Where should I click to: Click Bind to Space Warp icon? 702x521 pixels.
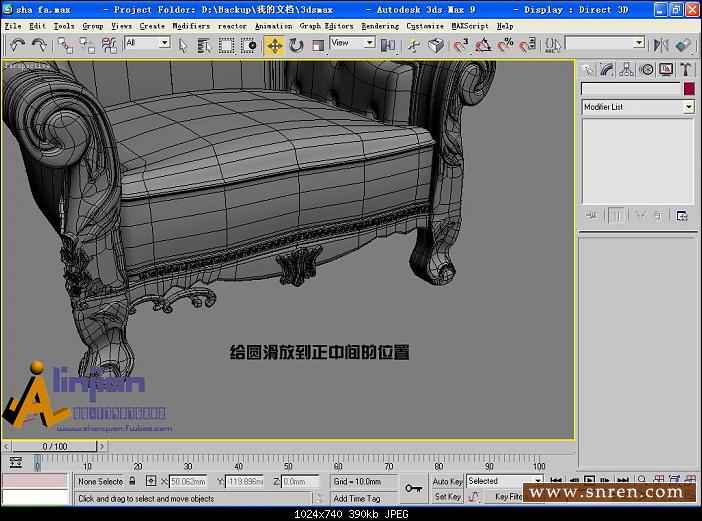point(109,45)
